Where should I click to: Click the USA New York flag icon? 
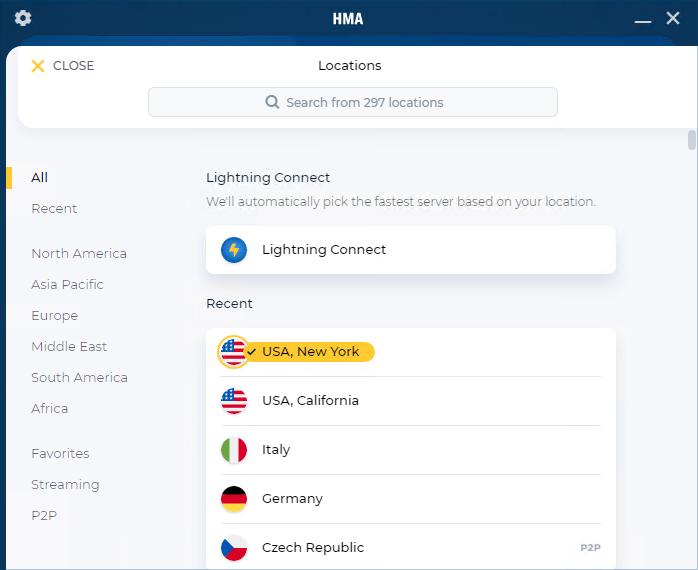[233, 352]
